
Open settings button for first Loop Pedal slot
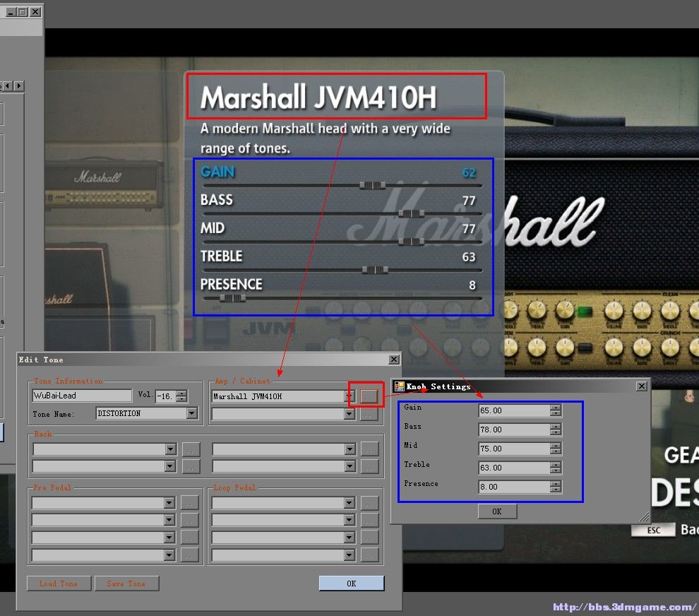[x=369, y=503]
